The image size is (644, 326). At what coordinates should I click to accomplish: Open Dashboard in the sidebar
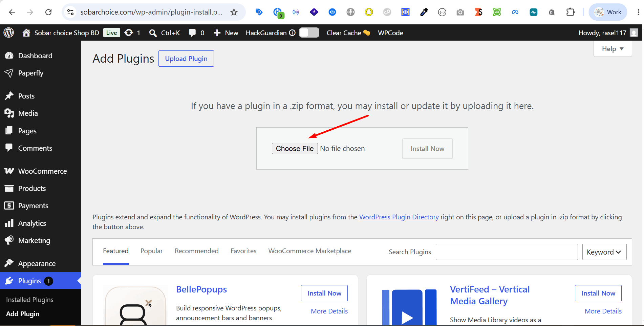(41, 56)
